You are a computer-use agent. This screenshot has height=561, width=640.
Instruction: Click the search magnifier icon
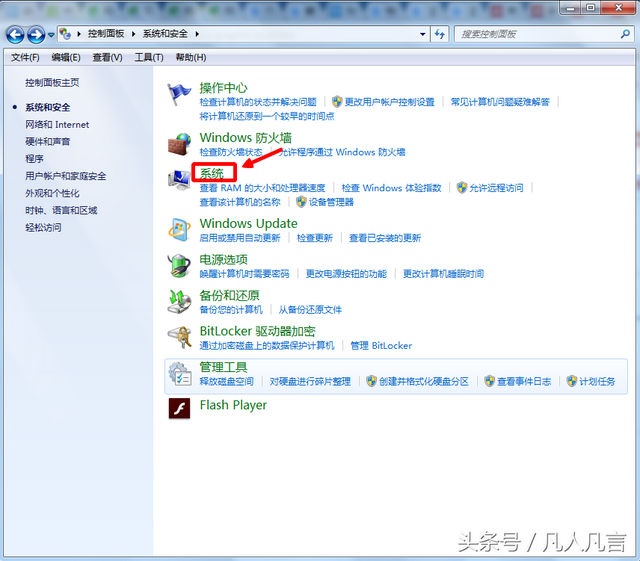point(625,34)
